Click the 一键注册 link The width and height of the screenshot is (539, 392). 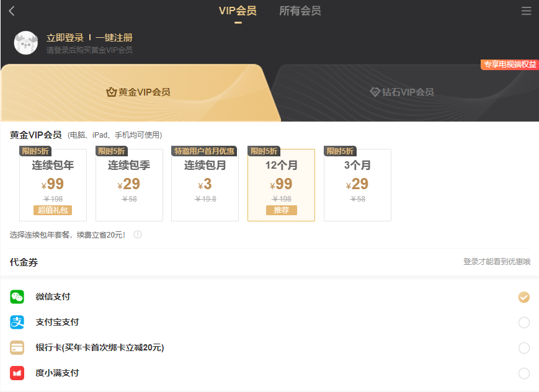(x=114, y=38)
